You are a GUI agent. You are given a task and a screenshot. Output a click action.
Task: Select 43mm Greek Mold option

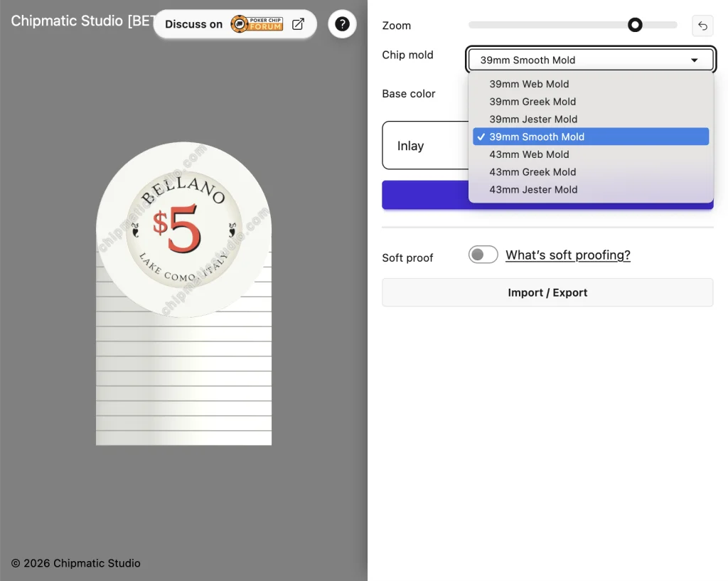[591, 172]
